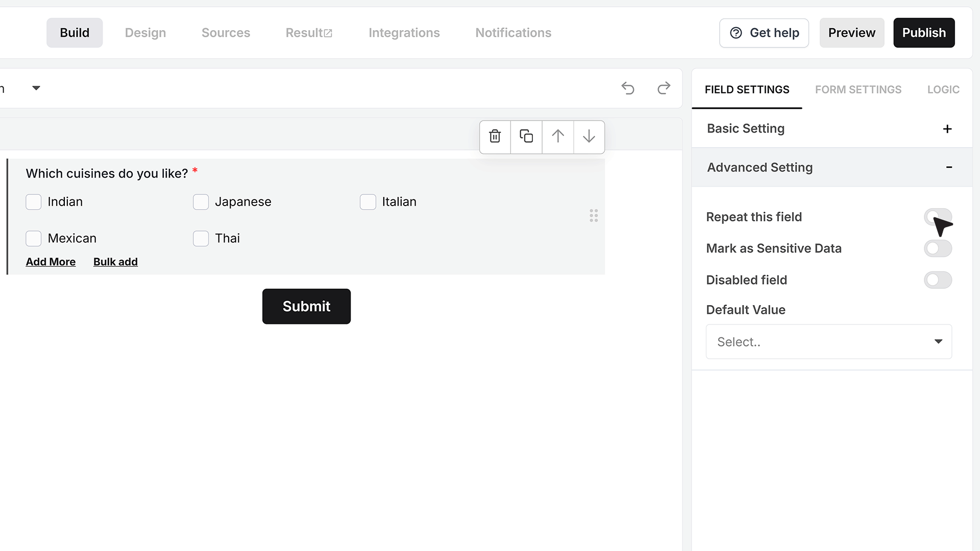Move field up with up arrow
The image size is (980, 551).
(x=558, y=136)
